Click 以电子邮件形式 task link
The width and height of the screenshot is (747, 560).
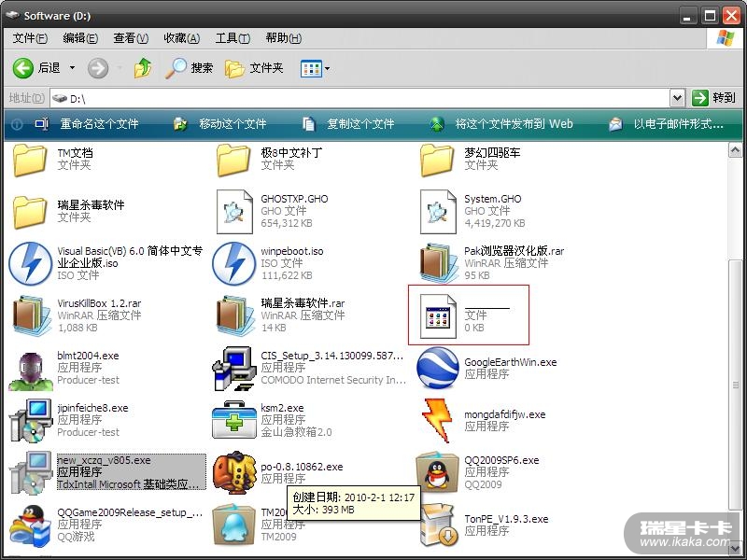[666, 124]
